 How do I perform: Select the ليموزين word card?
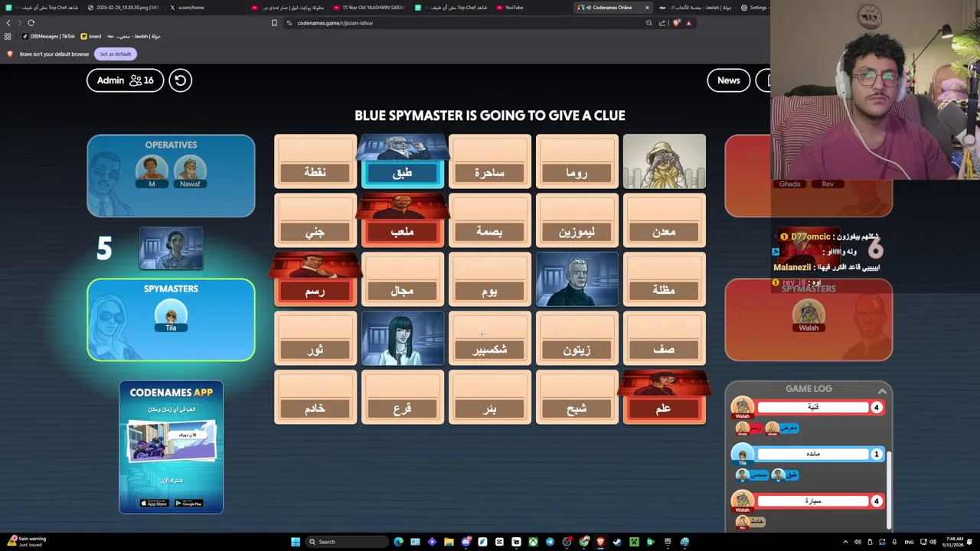tap(577, 220)
